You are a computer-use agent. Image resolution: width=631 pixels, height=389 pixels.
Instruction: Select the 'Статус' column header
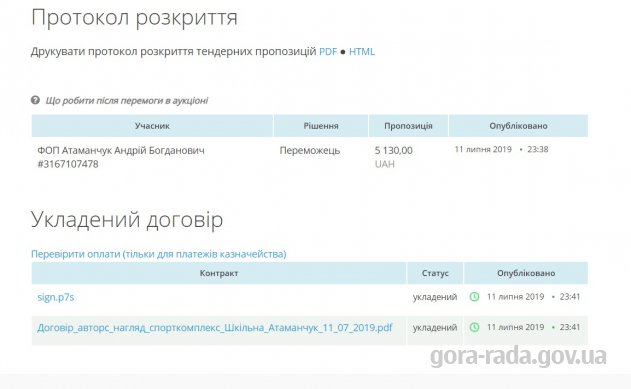pyautogui.click(x=435, y=273)
